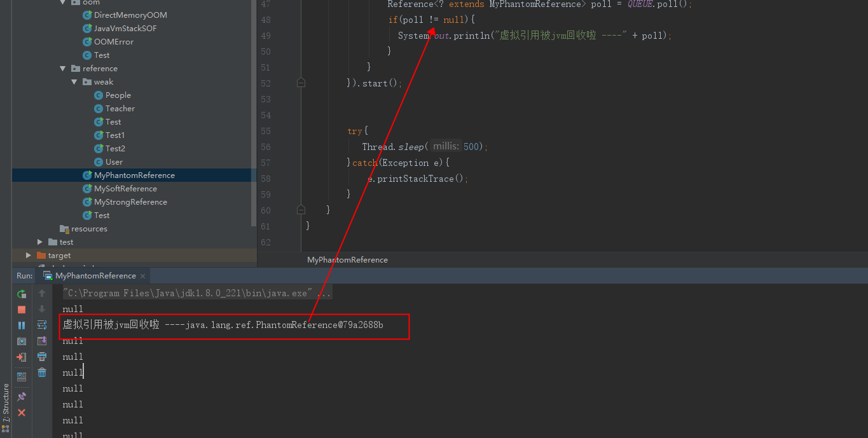The image size is (868, 438).
Task: Collapse the weak package
Action: coord(74,82)
